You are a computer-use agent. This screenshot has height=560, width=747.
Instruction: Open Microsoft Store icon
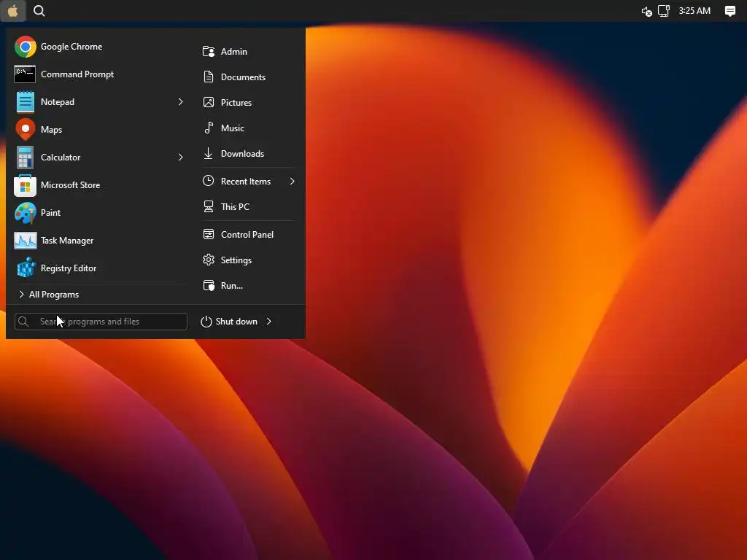(26, 184)
